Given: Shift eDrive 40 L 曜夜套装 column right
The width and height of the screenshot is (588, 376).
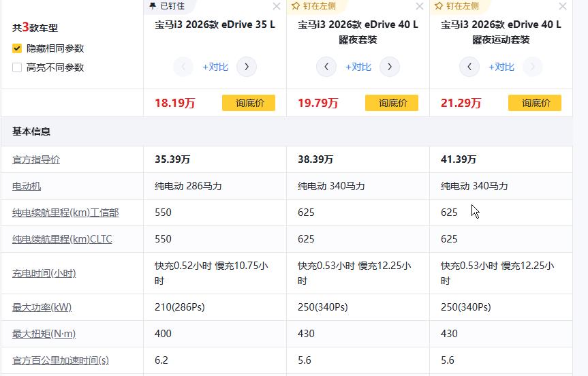Looking at the screenshot, I should pyautogui.click(x=390, y=67).
